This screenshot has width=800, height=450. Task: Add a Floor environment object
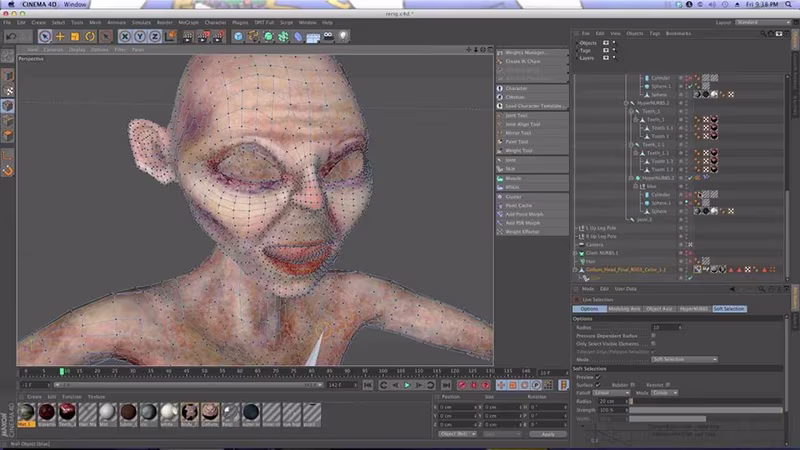(x=313, y=36)
